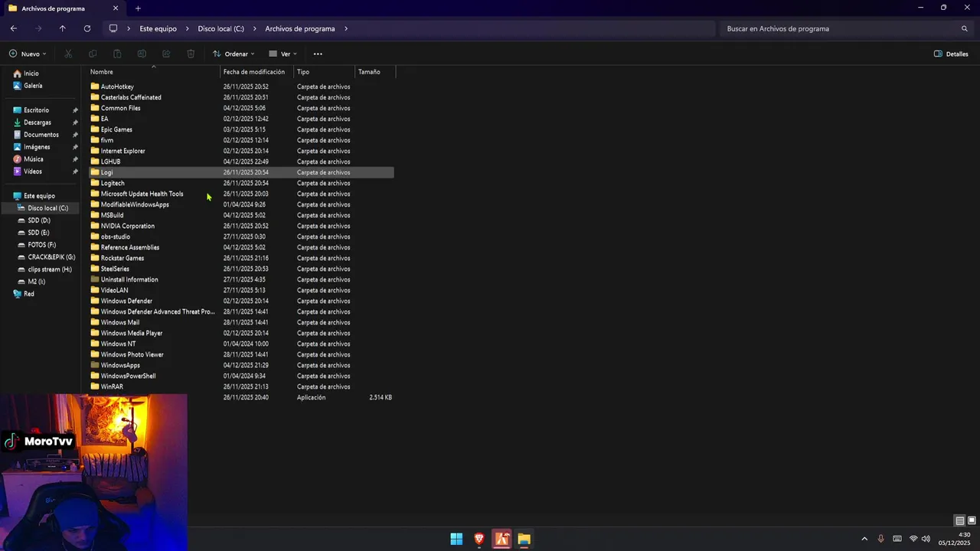Open Documentos quick access folder

41,135
